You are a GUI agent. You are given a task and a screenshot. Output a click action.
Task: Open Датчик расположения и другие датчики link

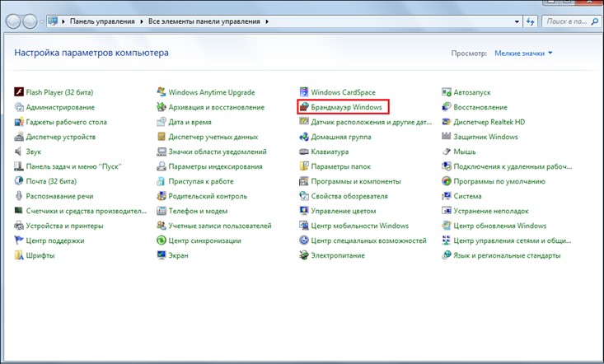[372, 122]
